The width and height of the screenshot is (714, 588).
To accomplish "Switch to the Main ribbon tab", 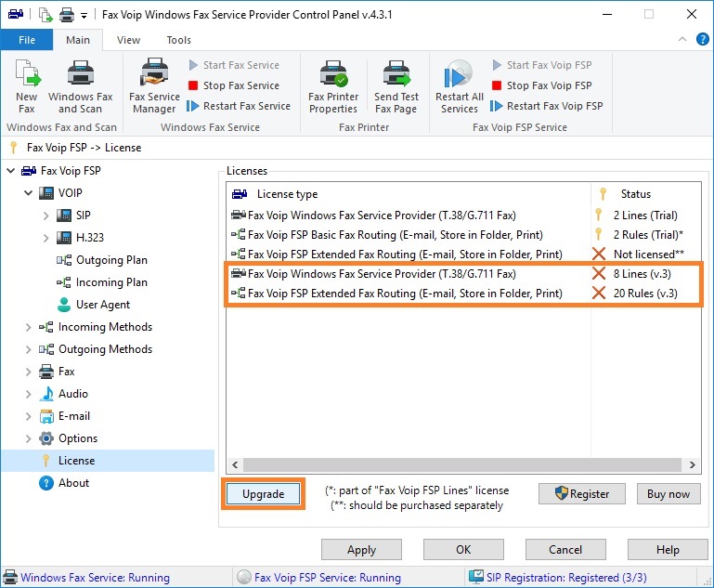I will [78, 40].
